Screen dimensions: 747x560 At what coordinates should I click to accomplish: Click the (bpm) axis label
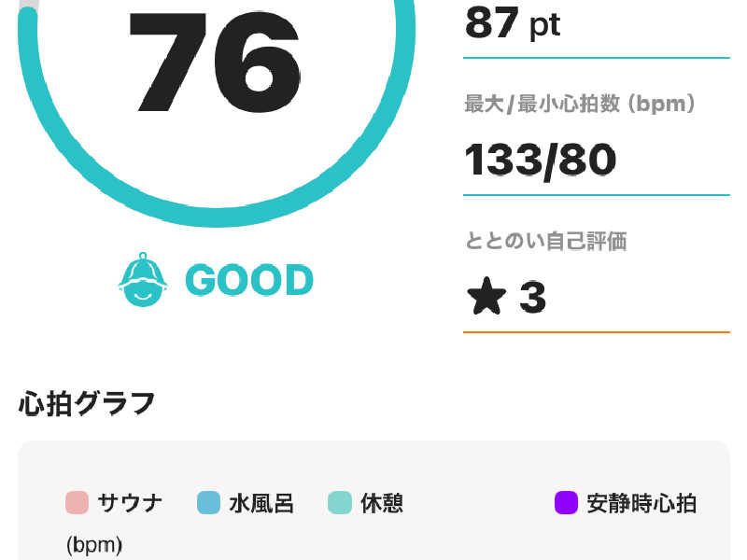[94, 544]
